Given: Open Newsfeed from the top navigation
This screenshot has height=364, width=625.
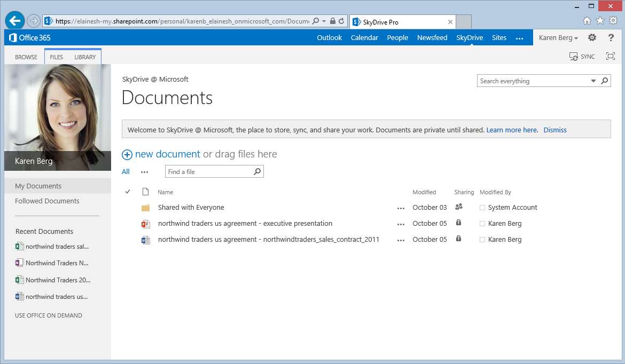Looking at the screenshot, I should [x=432, y=37].
